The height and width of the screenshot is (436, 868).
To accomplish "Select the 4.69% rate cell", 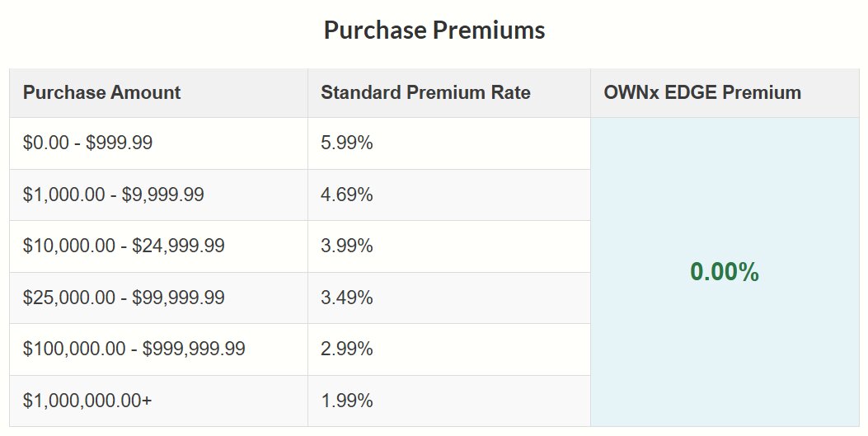I will 347,195.
